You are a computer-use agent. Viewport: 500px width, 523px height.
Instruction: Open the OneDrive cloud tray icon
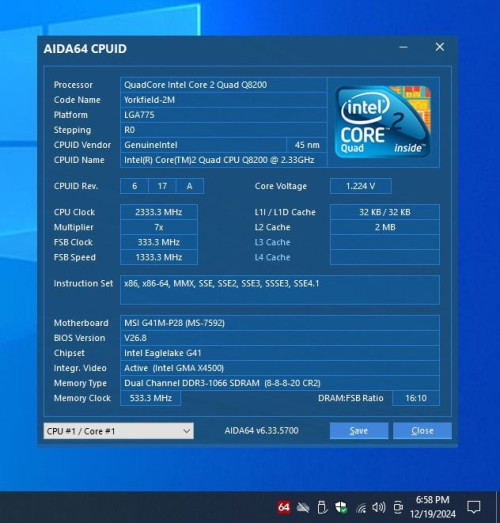(x=303, y=508)
